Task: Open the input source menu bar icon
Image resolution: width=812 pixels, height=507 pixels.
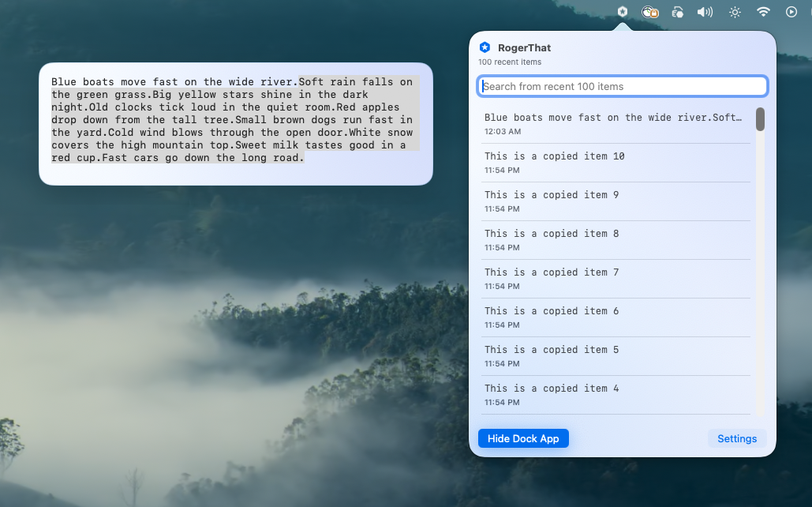Action: point(677,12)
